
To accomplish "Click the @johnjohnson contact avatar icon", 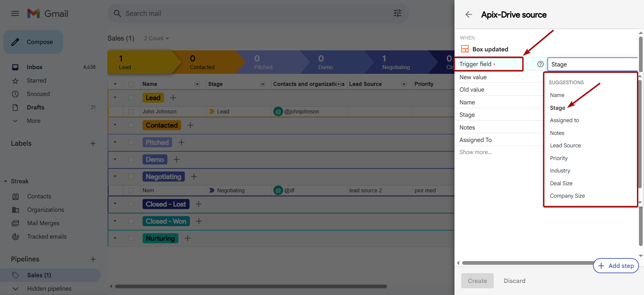I will (278, 111).
